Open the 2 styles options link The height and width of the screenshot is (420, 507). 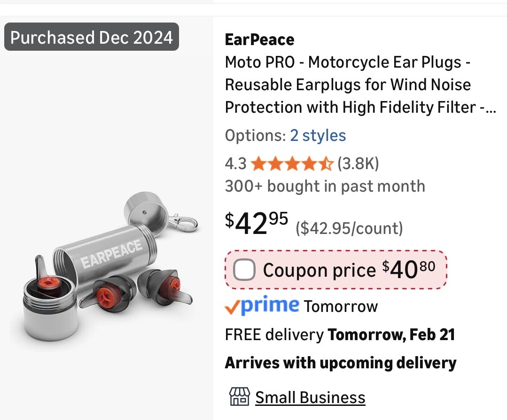click(x=318, y=136)
